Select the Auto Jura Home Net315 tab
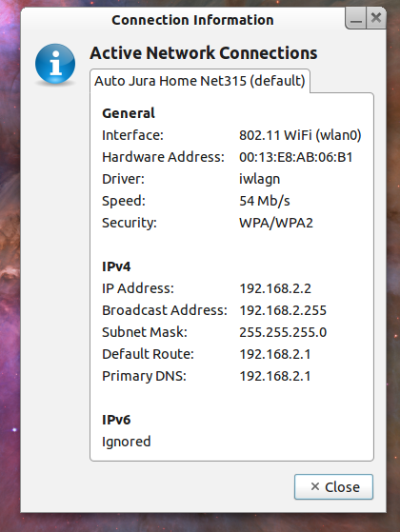 point(200,81)
